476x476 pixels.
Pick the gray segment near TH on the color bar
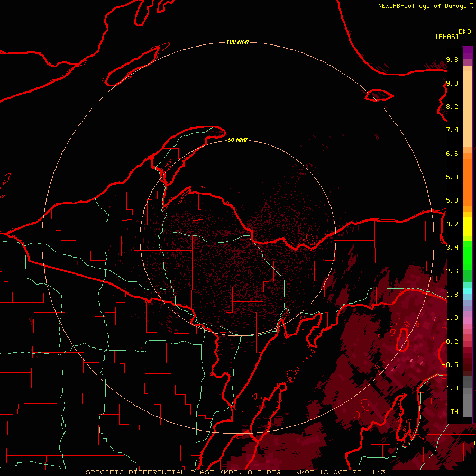pos(467,405)
